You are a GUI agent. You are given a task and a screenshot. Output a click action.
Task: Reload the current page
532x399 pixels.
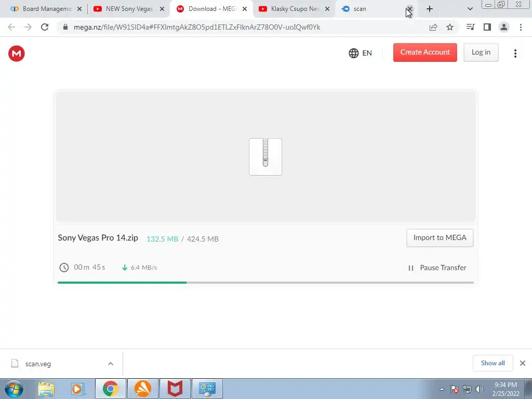45,27
